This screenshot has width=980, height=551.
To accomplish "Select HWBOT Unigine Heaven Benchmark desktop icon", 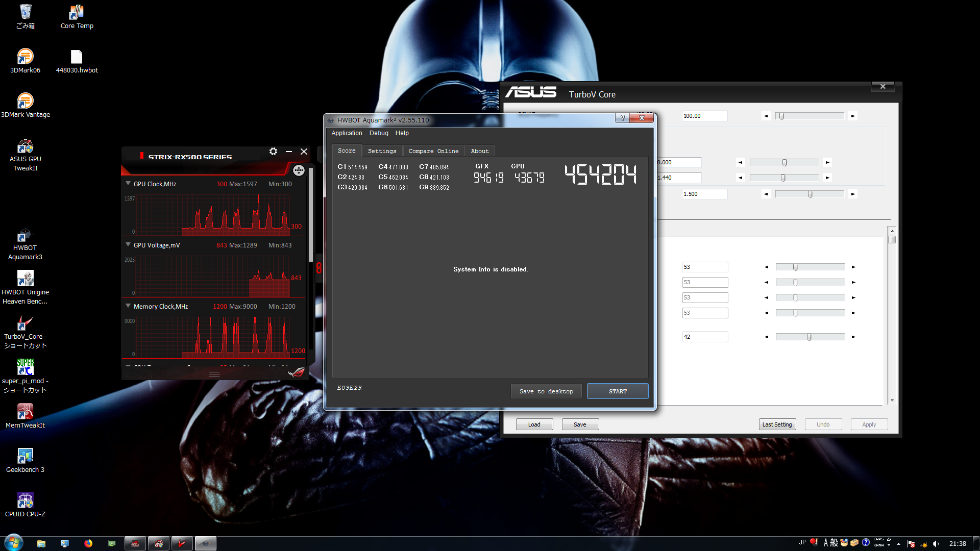I will pyautogui.click(x=26, y=288).
